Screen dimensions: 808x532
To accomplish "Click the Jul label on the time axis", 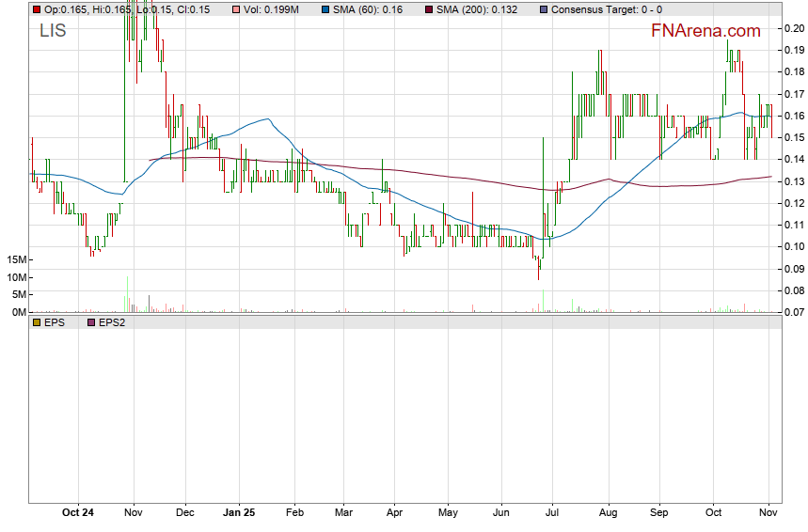I will coord(553,513).
